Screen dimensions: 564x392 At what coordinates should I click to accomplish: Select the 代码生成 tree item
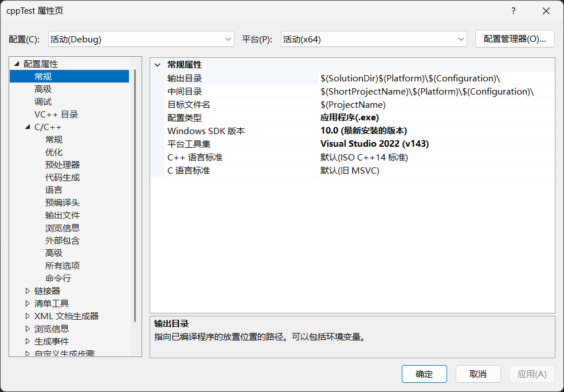pos(62,177)
